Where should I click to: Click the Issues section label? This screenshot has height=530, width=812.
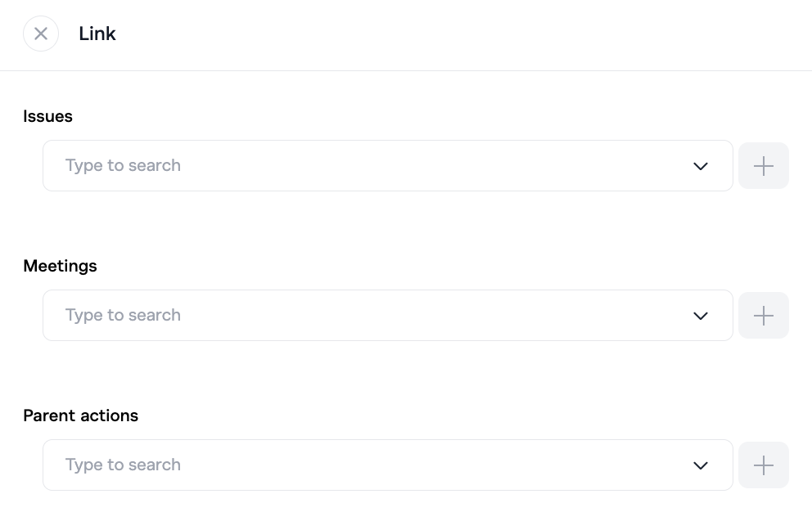(x=47, y=116)
